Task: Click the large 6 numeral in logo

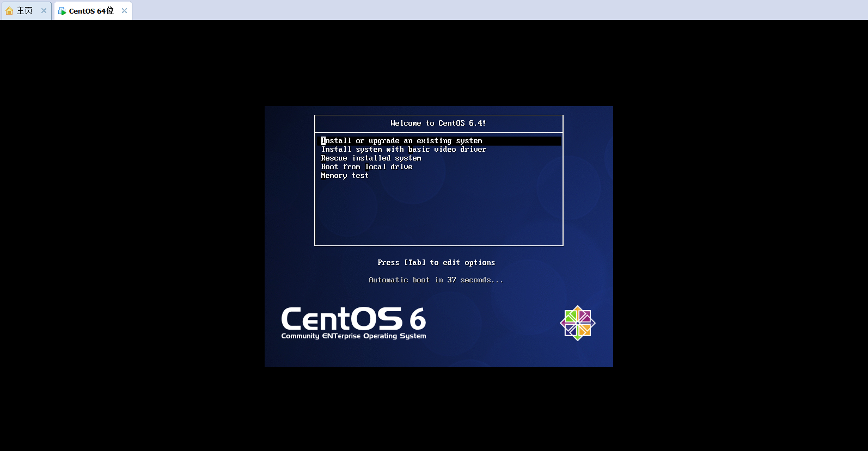Action: pyautogui.click(x=418, y=319)
